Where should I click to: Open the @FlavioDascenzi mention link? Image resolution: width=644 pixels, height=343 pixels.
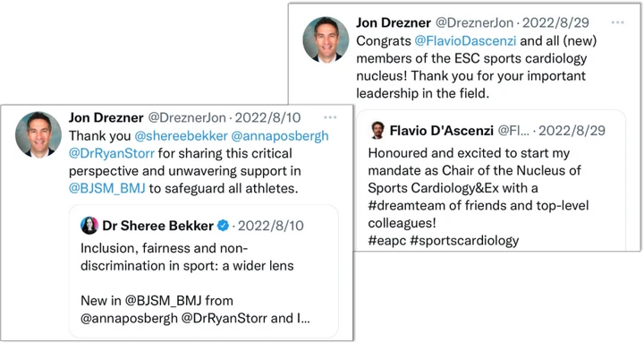pos(465,40)
